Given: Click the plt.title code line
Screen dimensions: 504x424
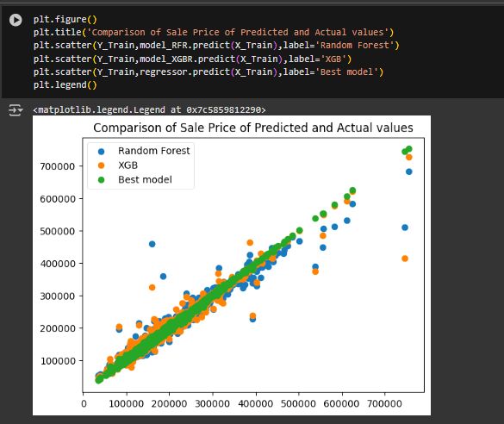Looking at the screenshot, I should [214, 32].
